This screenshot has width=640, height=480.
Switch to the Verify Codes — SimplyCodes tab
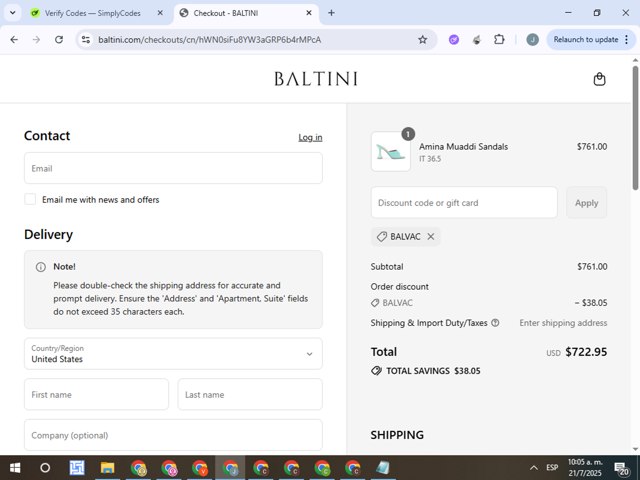pyautogui.click(x=92, y=13)
